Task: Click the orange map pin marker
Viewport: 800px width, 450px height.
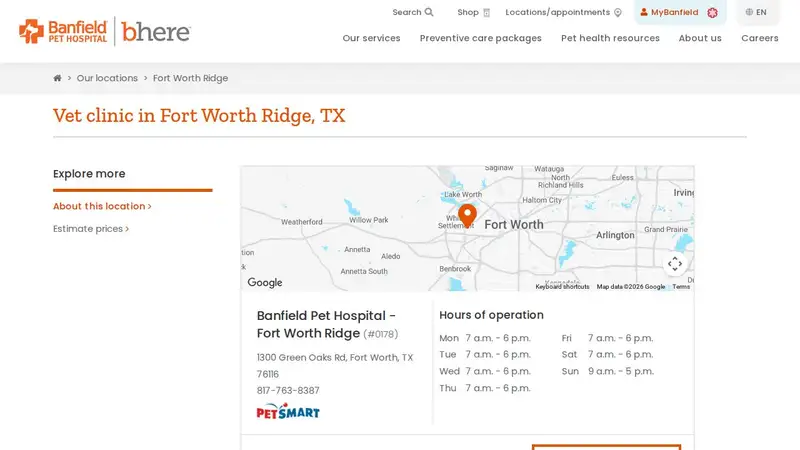Action: [467, 215]
